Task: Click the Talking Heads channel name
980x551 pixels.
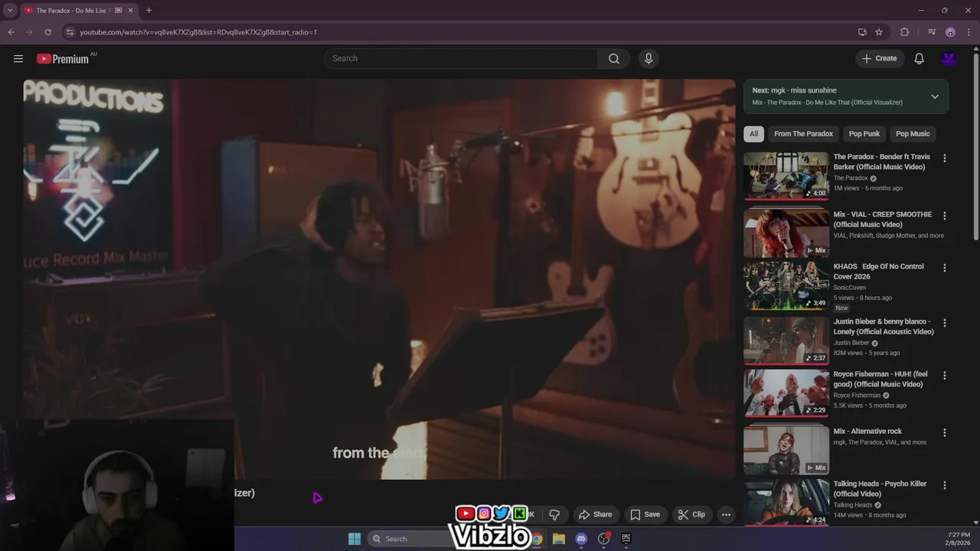Action: [853, 505]
